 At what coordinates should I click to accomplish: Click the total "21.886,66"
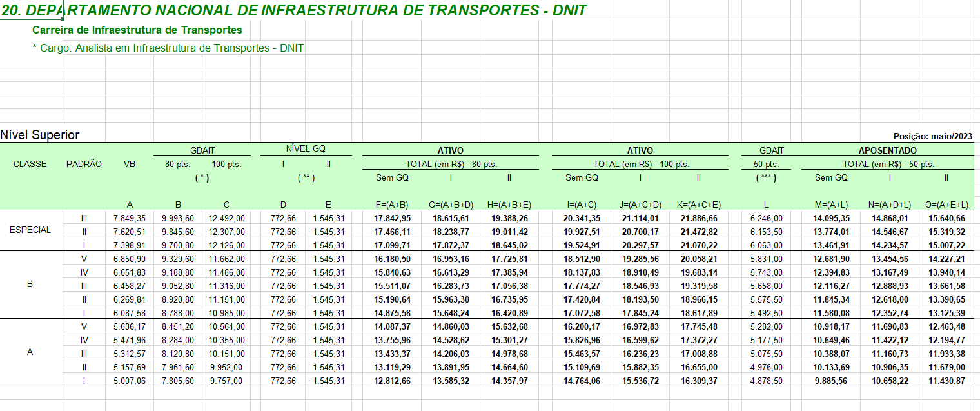pyautogui.click(x=699, y=219)
